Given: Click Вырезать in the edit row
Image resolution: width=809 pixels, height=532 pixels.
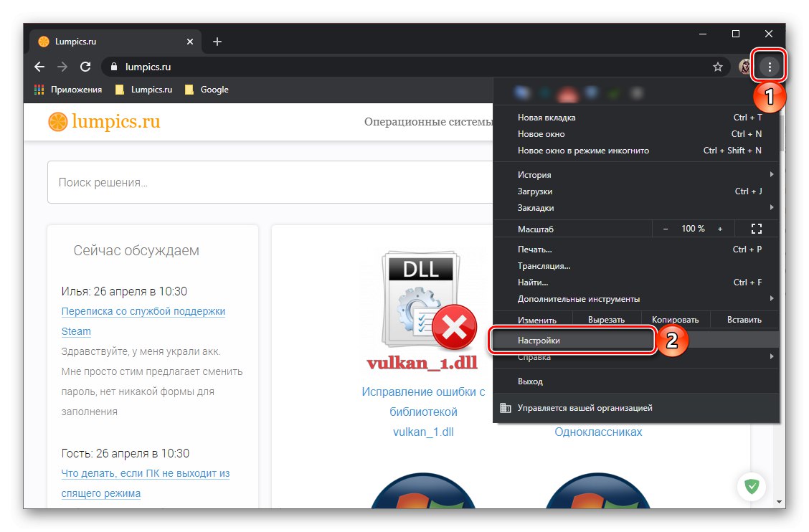Looking at the screenshot, I should 606,320.
